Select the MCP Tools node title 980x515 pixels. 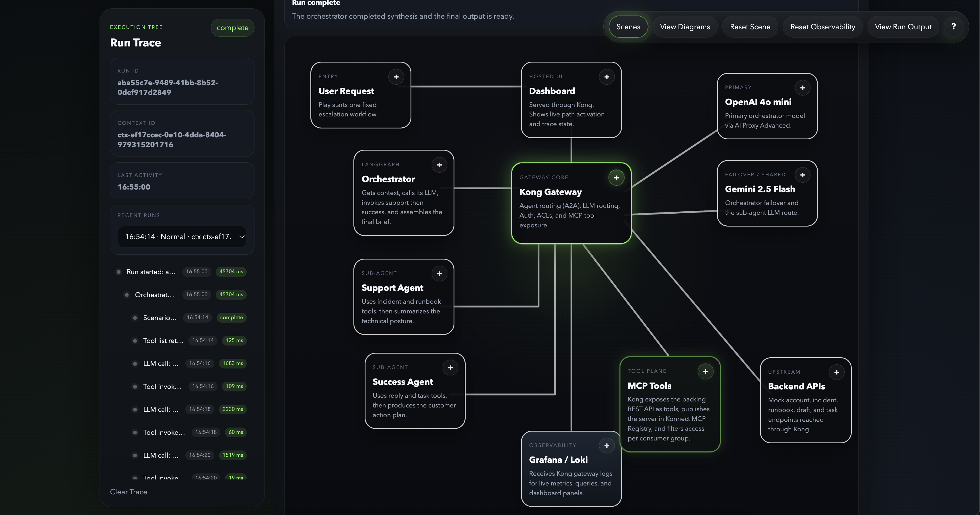tap(650, 386)
